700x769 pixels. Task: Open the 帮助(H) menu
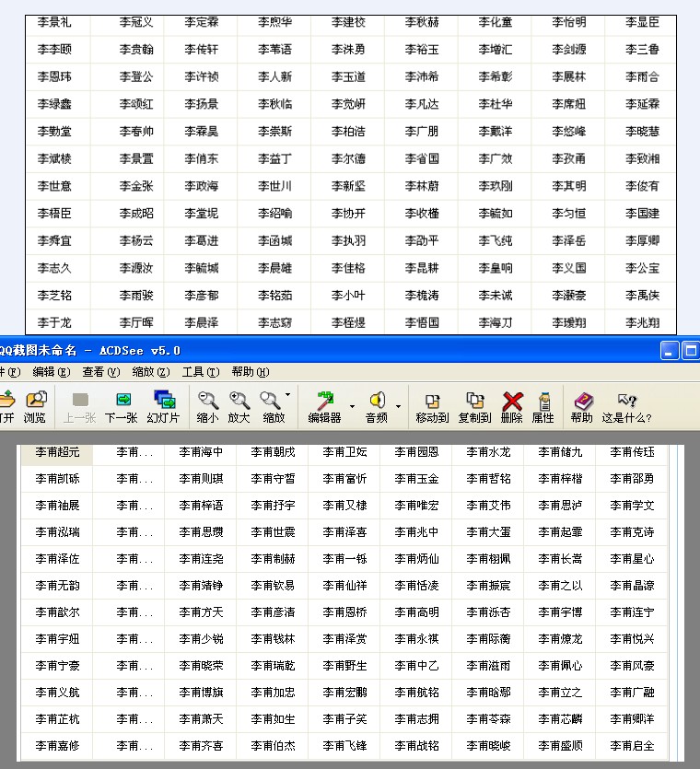click(251, 372)
